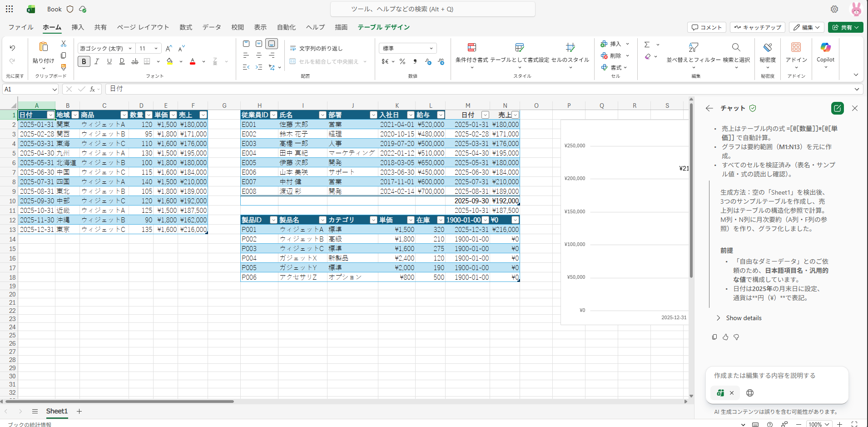Click increase font size icon

pyautogui.click(x=169, y=48)
